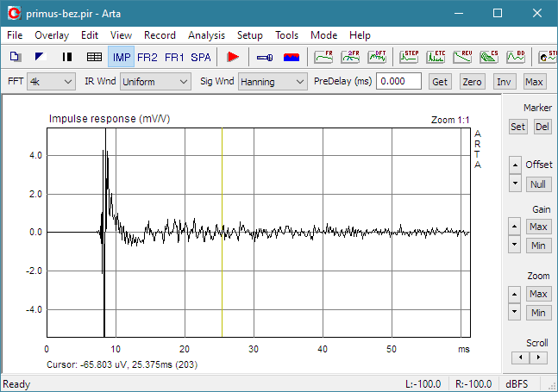Open the Overlay menu
This screenshot has height=392, width=558.
(52, 35)
